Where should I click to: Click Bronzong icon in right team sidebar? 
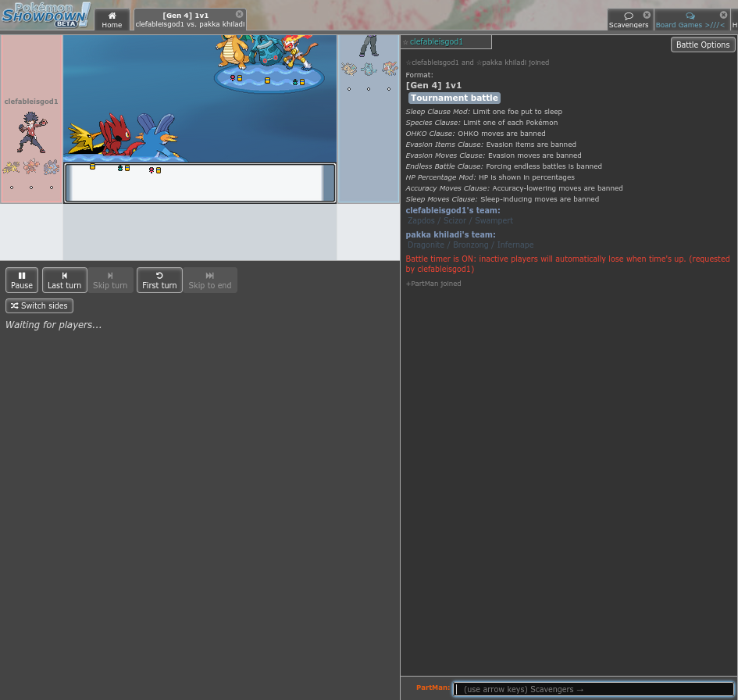pos(369,70)
